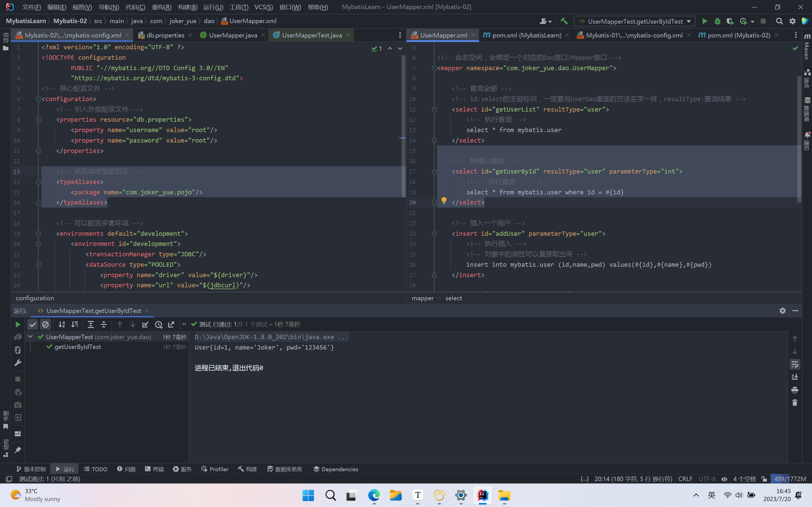Click the green Run button in top toolbar
Viewport: 812px width, 507px height.
coord(704,21)
